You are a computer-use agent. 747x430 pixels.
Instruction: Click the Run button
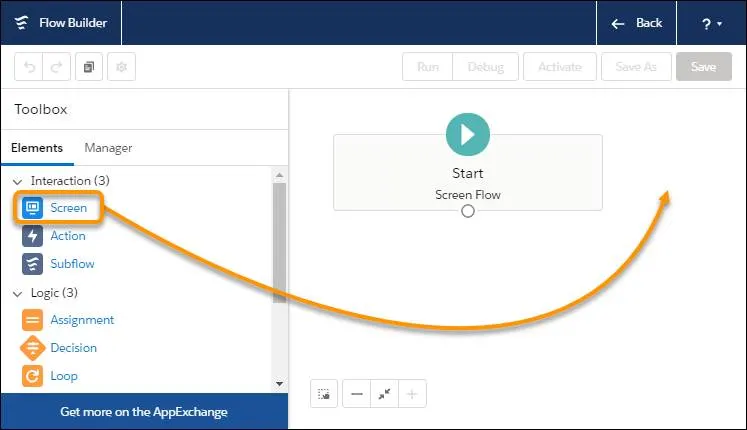[x=428, y=67]
